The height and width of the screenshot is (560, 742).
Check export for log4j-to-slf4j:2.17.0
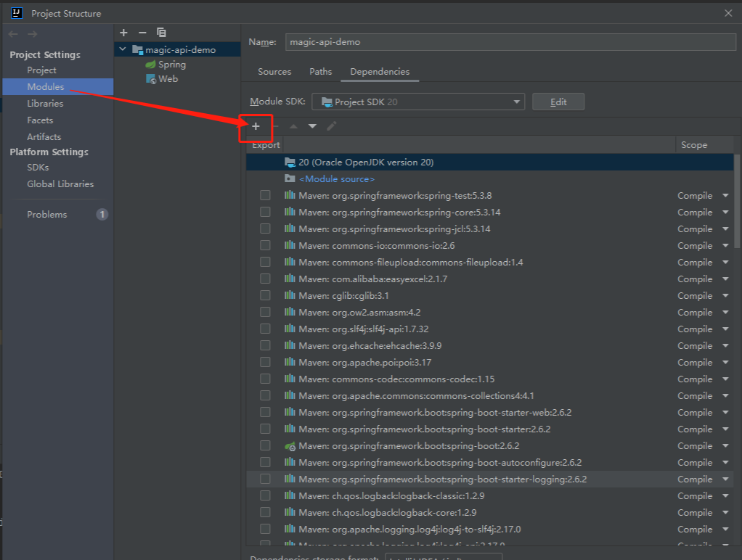click(x=265, y=530)
